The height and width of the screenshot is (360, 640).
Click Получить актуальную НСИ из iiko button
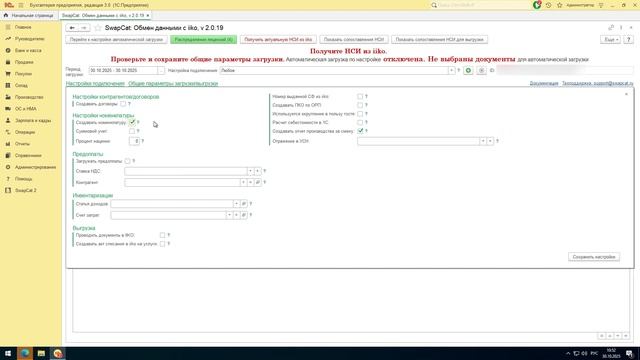[x=278, y=40]
